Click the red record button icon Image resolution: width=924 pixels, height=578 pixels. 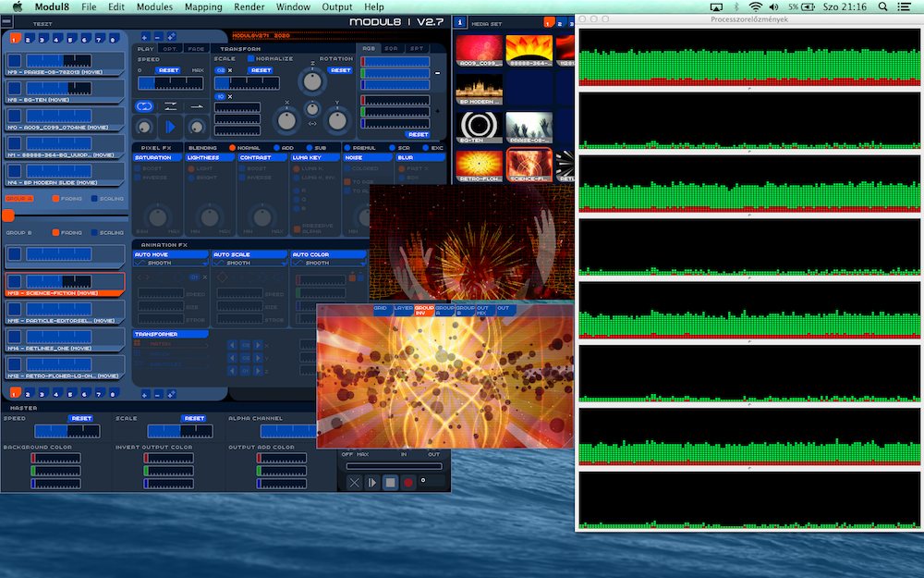pos(407,483)
